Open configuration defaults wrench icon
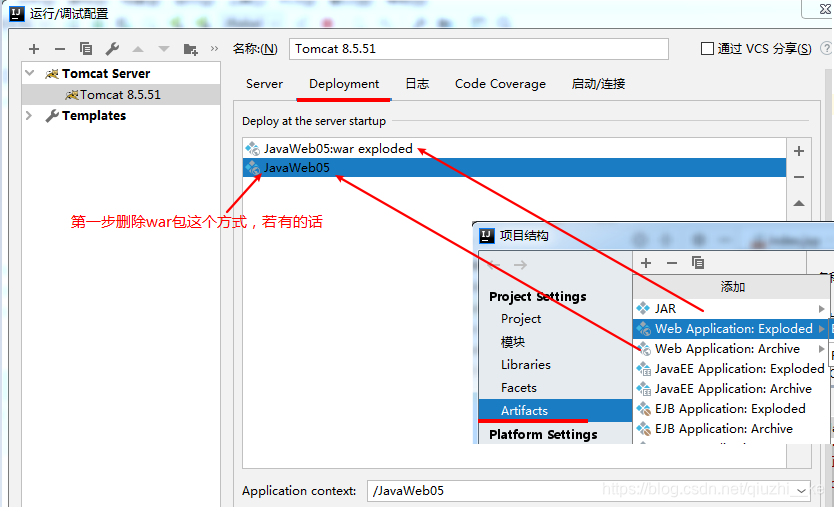Viewport: 834px width, 507px height. 112,49
